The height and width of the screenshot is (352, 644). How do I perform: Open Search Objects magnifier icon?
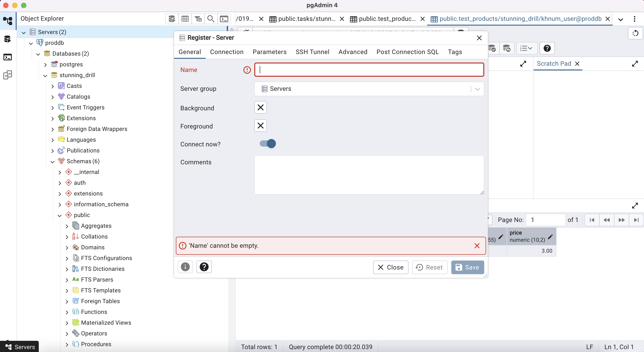[x=211, y=19]
